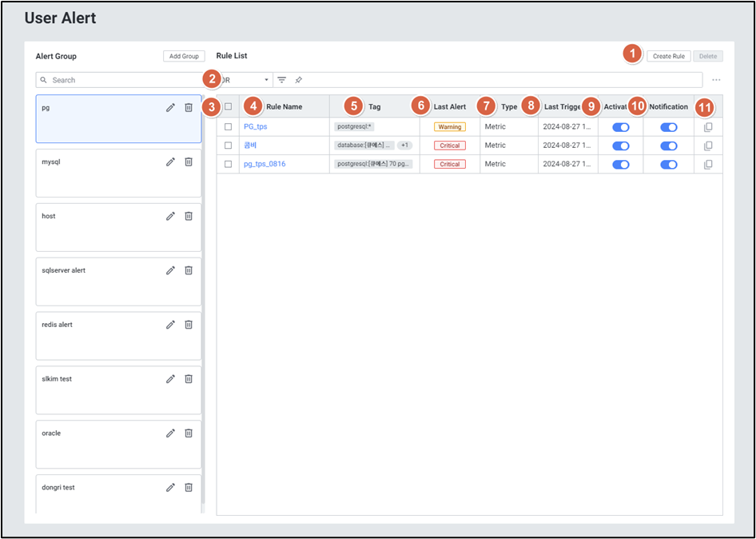Viewport: 756px width, 539px height.
Task: Open the pg_tps_0816 rule link
Action: pyautogui.click(x=264, y=164)
